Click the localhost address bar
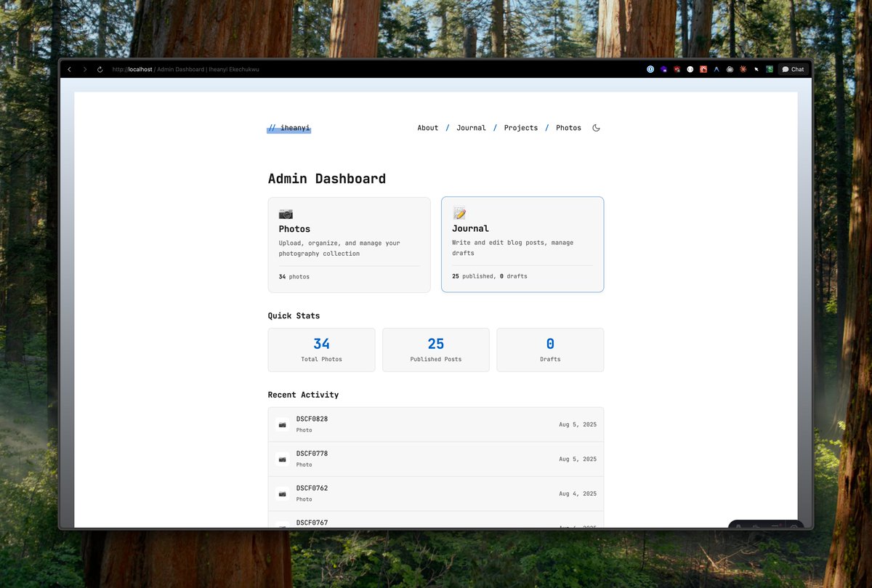872x588 pixels. pos(185,70)
